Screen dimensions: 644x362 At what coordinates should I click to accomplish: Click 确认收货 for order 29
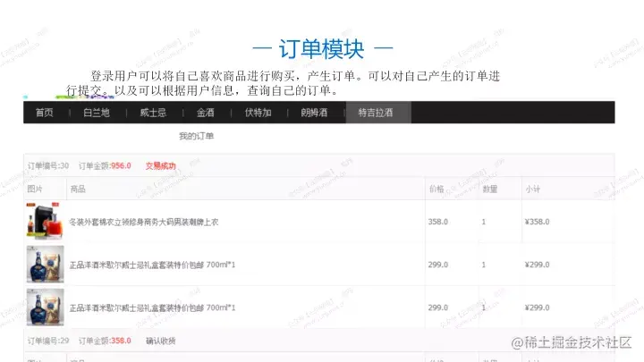[161, 341]
